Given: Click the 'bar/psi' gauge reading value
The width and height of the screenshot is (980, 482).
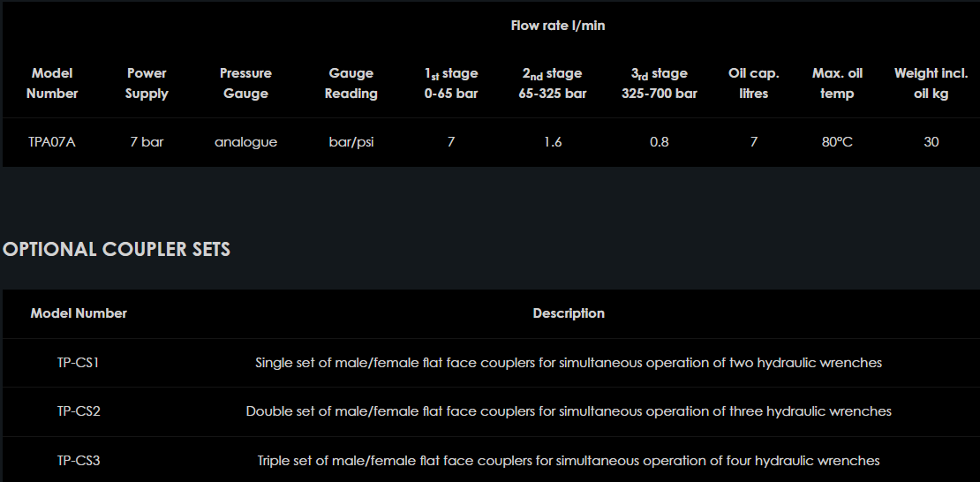Looking at the screenshot, I should 351,142.
